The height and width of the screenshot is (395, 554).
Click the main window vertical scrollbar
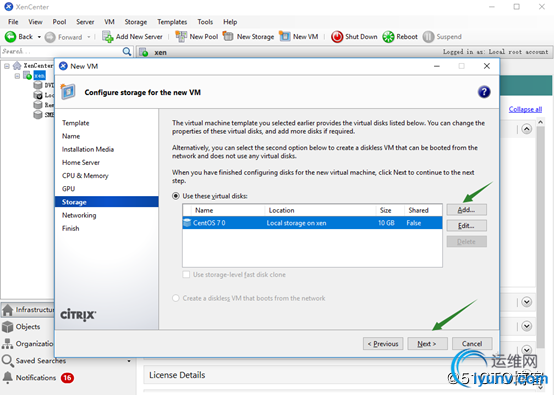pos(541,237)
